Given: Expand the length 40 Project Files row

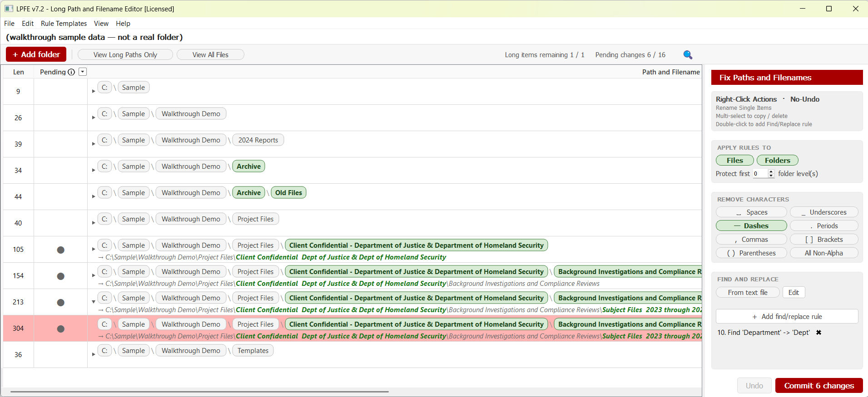Looking at the screenshot, I should (x=94, y=223).
